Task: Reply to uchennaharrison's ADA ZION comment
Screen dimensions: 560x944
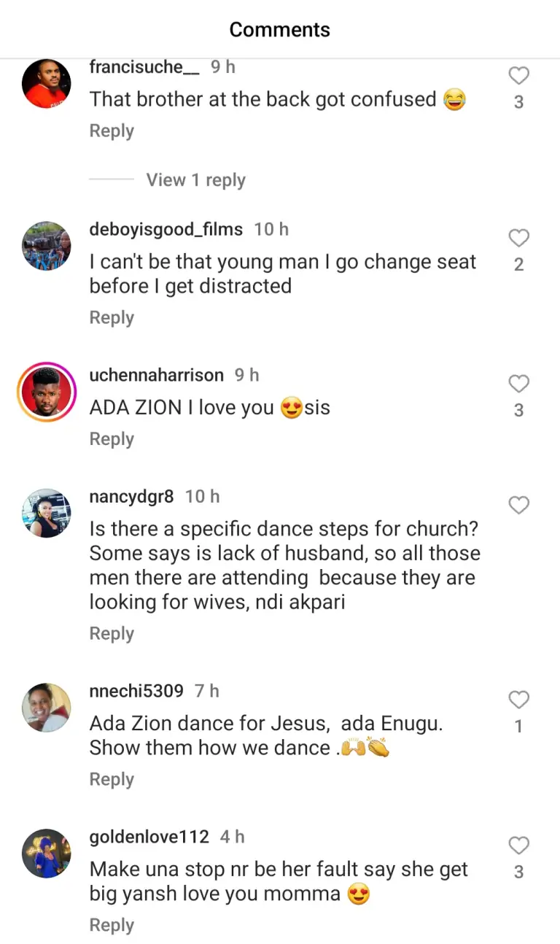Action: (112, 439)
